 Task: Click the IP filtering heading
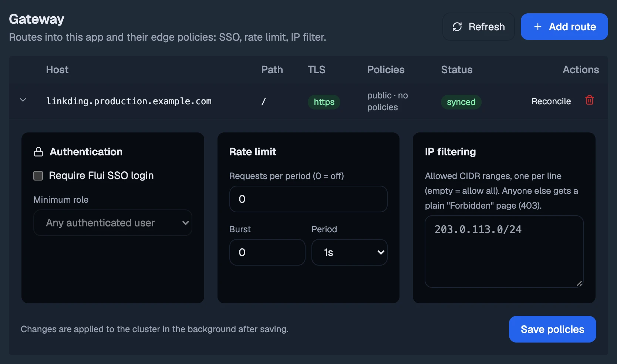pyautogui.click(x=450, y=152)
